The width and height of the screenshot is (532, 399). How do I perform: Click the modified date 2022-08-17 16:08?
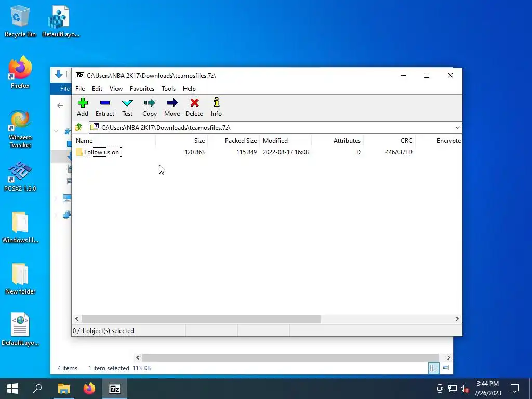[286, 152]
